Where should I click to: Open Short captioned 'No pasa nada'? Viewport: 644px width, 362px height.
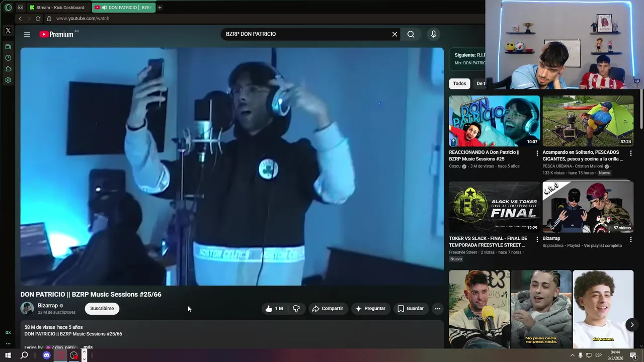click(541, 309)
